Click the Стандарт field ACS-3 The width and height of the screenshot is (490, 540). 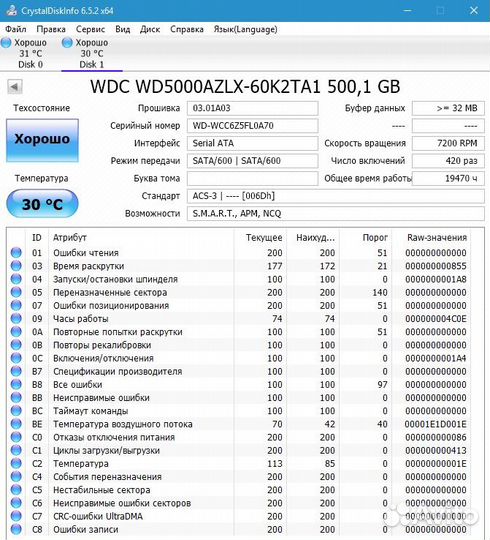[336, 196]
